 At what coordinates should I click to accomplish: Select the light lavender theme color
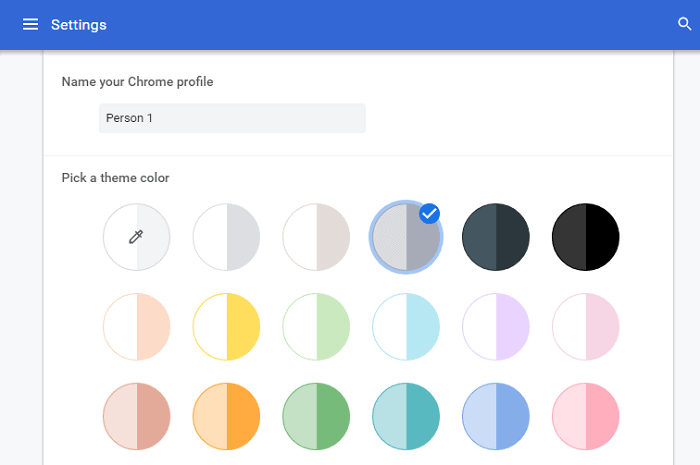496,327
